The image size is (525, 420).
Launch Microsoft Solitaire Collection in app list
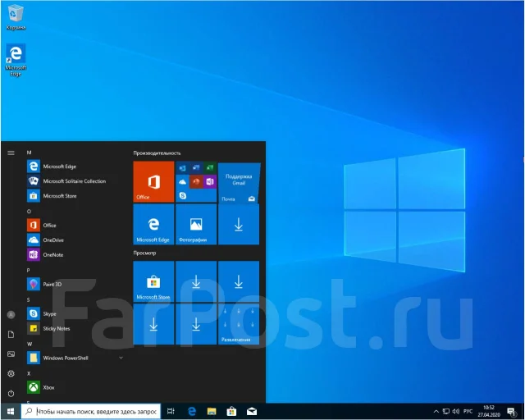click(x=75, y=181)
